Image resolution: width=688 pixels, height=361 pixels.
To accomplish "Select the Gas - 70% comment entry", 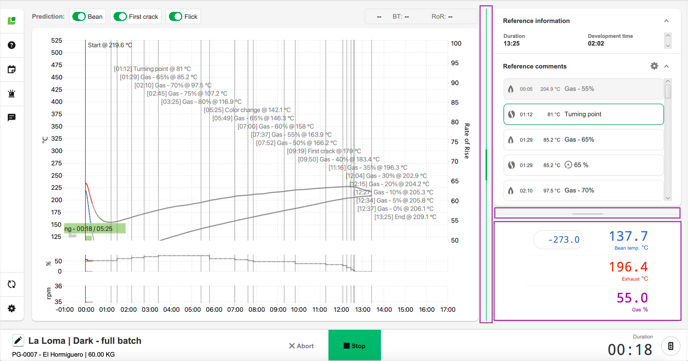I will pyautogui.click(x=583, y=190).
